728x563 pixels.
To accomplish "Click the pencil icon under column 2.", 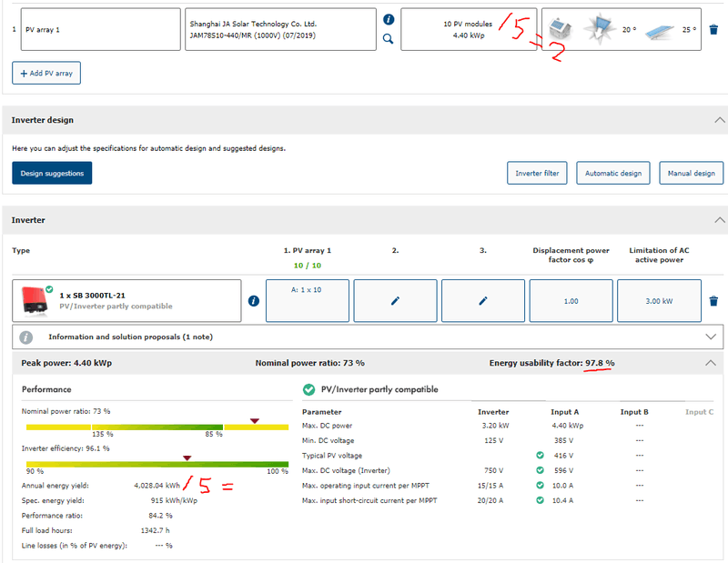I will 395,301.
